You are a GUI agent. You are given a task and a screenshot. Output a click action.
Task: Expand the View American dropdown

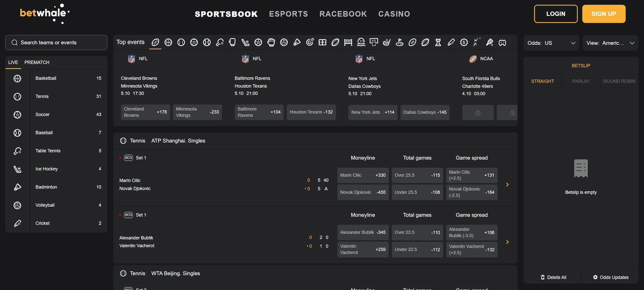pos(610,43)
